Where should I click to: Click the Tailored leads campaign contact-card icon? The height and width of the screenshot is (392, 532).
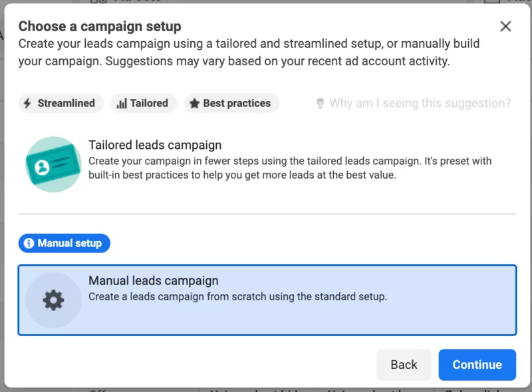click(53, 161)
